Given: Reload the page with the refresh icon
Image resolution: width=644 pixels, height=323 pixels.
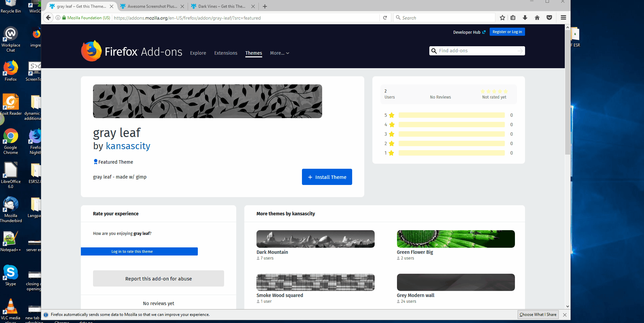Looking at the screenshot, I should 385,18.
